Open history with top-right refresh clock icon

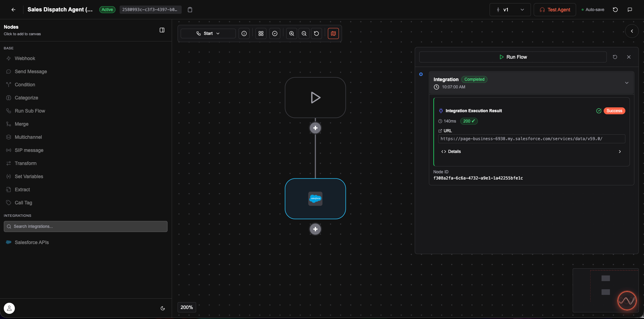click(x=615, y=10)
